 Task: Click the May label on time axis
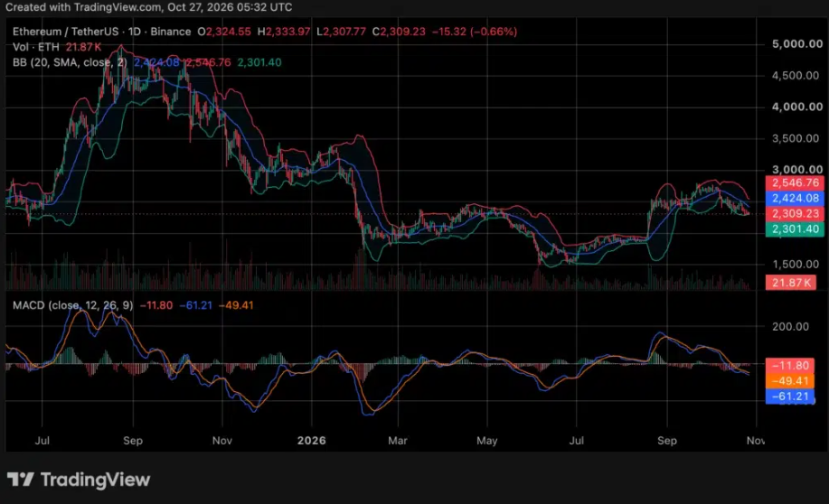pyautogui.click(x=487, y=441)
